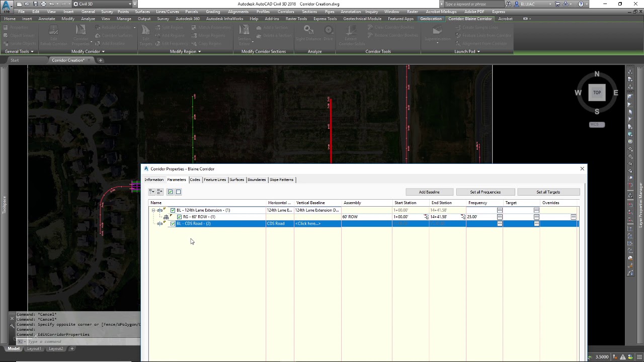Image resolution: width=644 pixels, height=362 pixels.
Task: Click the Save quick access icon
Action: pyautogui.click(x=35, y=4)
